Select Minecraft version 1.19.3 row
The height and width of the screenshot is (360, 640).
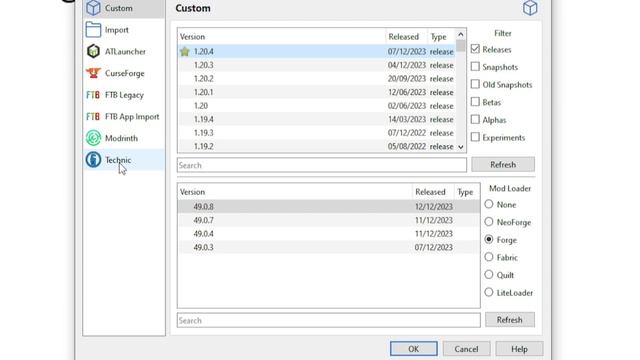tap(317, 133)
